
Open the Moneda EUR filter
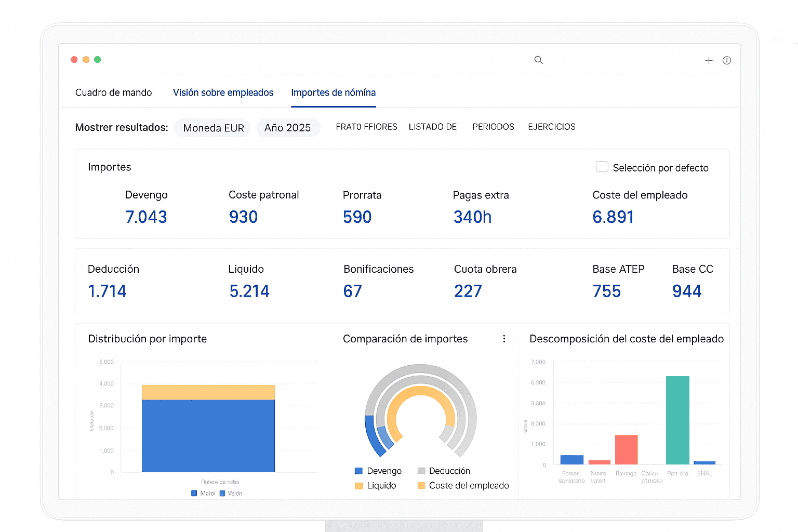click(x=213, y=128)
